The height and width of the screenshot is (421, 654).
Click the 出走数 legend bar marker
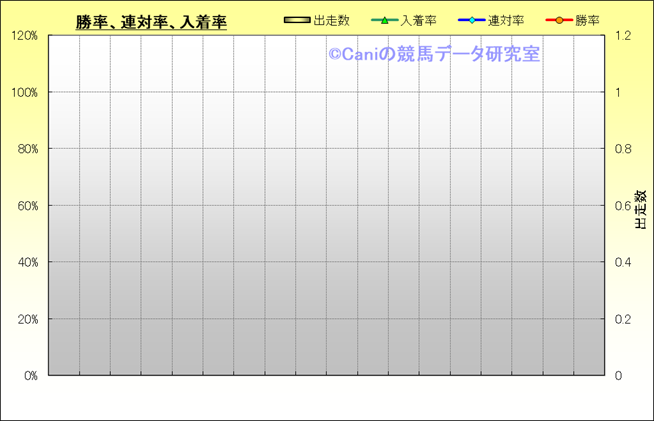click(x=297, y=20)
